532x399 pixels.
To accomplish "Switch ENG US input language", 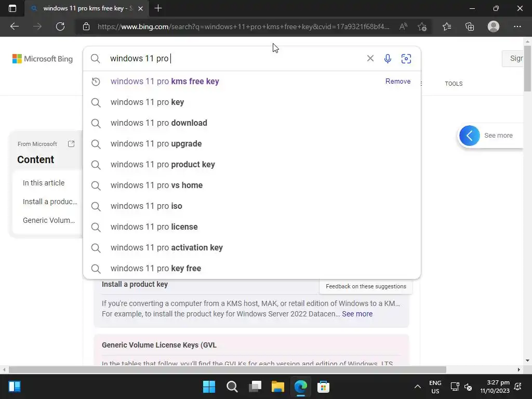I will pyautogui.click(x=435, y=387).
